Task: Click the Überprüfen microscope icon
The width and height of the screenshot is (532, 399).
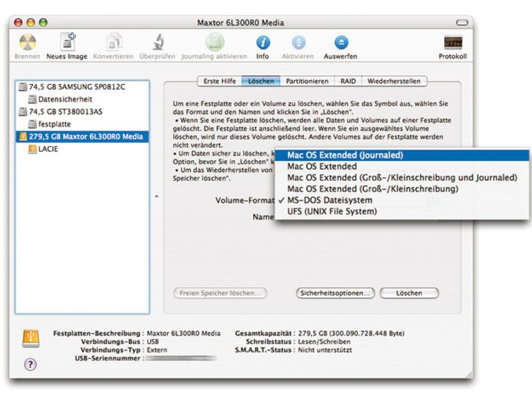Action: pos(158,42)
